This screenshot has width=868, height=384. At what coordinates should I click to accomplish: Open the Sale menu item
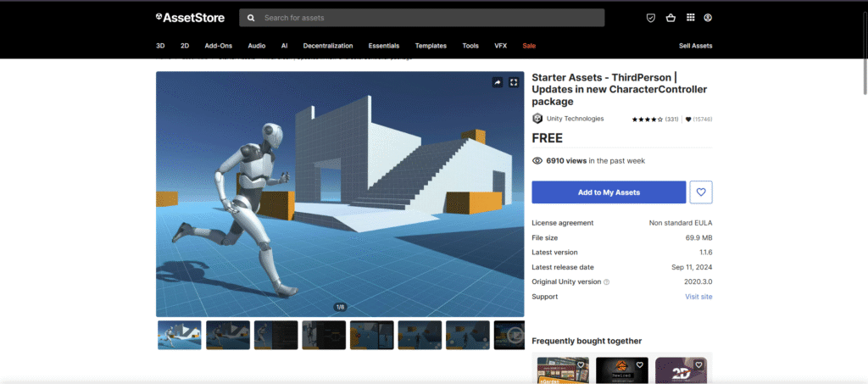pyautogui.click(x=529, y=46)
